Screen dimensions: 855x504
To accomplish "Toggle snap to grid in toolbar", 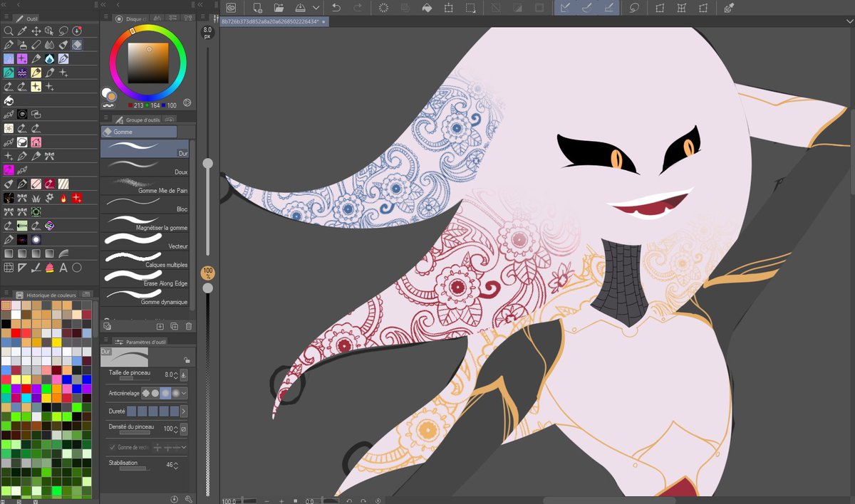I will (609, 8).
